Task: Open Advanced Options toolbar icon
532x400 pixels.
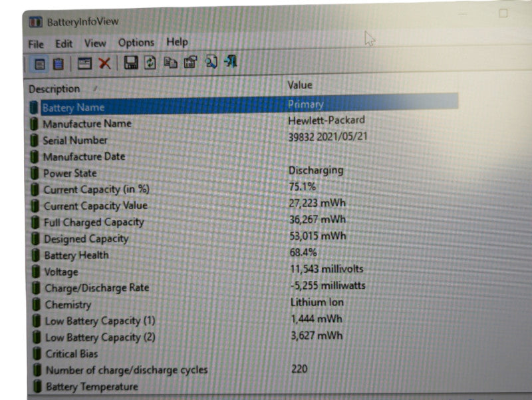Action: pyautogui.click(x=190, y=62)
